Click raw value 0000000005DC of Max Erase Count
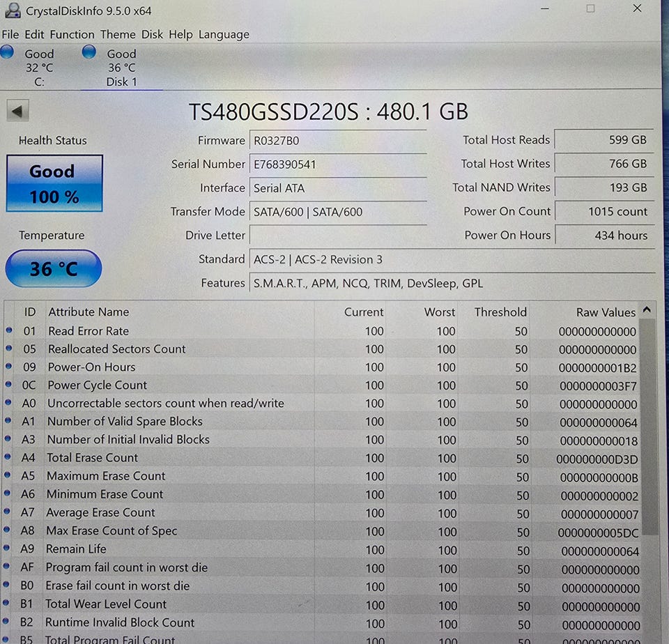 [598, 533]
